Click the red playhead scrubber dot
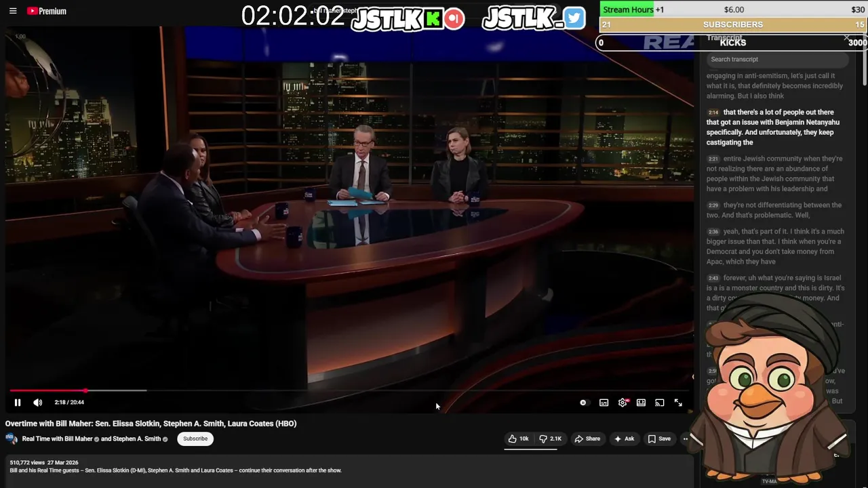This screenshot has height=488, width=868. coord(85,390)
